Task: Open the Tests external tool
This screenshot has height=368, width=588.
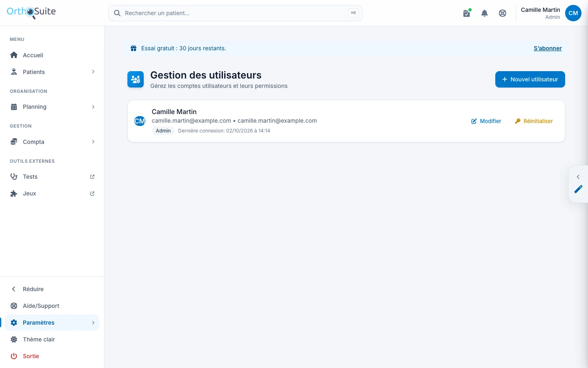Action: pyautogui.click(x=52, y=177)
